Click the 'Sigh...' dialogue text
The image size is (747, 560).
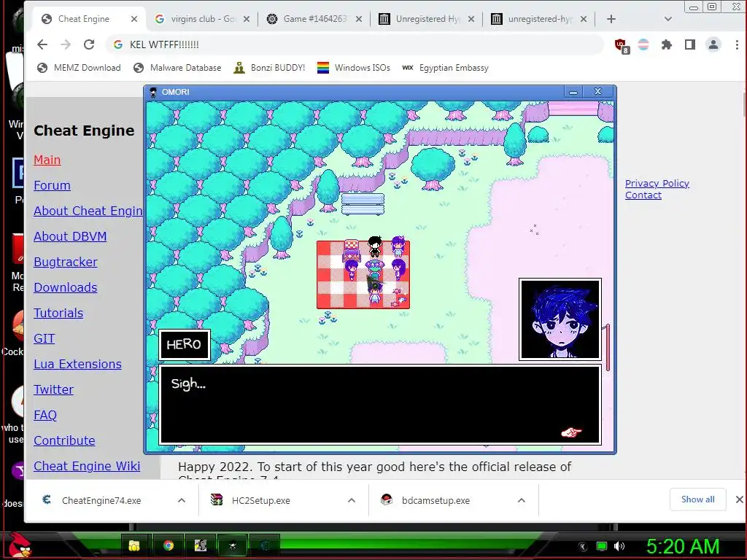(x=188, y=384)
